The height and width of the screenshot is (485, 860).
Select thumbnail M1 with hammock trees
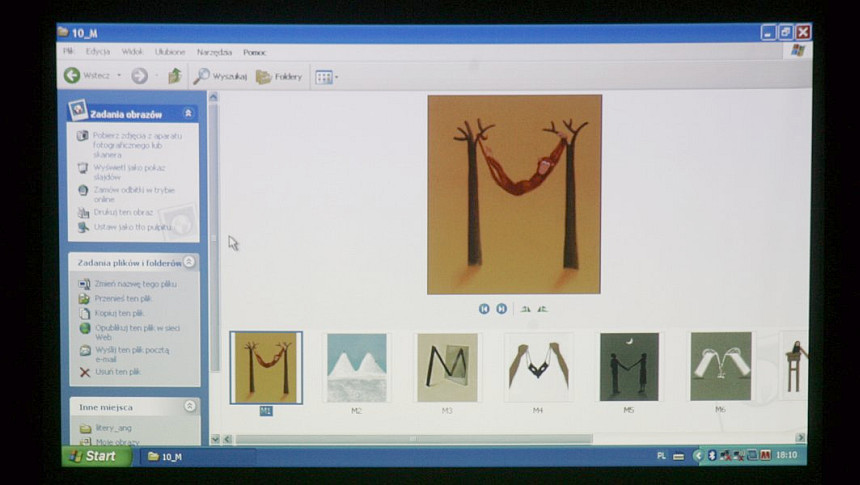click(x=266, y=368)
